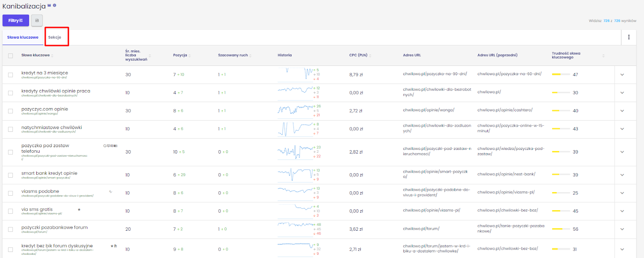Expand the kredyt na 3 miesiące row

coord(622,75)
